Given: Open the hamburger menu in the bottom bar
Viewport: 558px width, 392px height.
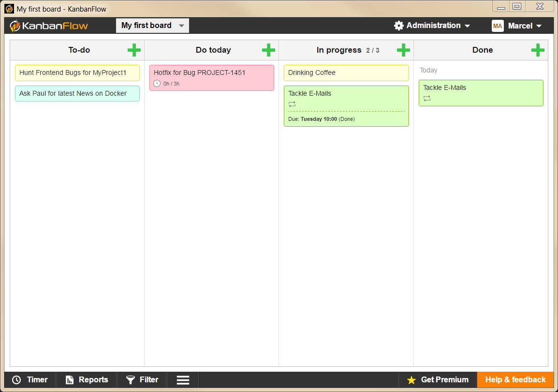Looking at the screenshot, I should [182, 380].
